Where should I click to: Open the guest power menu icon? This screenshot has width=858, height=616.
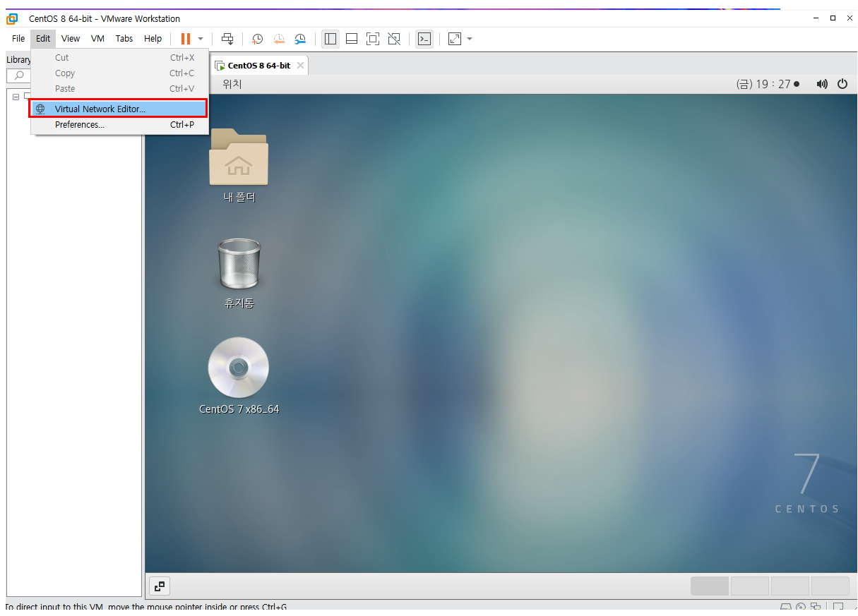click(842, 84)
